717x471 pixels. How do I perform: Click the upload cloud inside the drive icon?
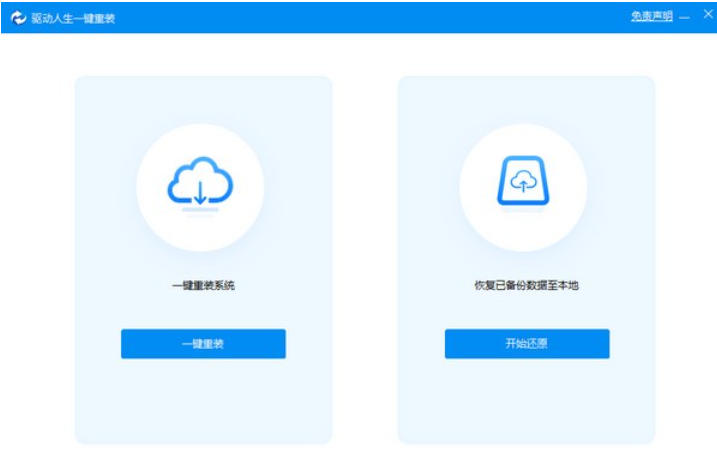coord(523,183)
